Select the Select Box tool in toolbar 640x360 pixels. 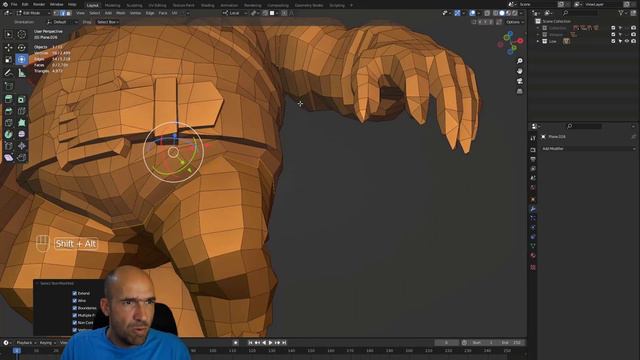[9, 35]
